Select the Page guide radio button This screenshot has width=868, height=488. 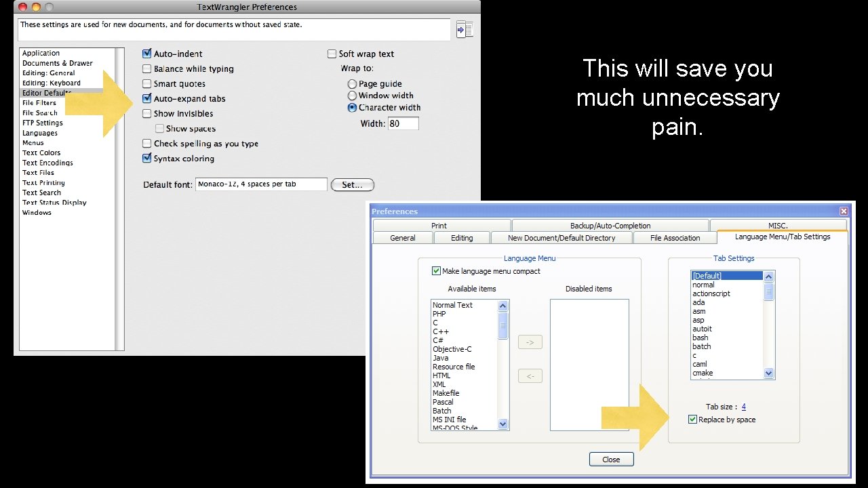click(352, 84)
